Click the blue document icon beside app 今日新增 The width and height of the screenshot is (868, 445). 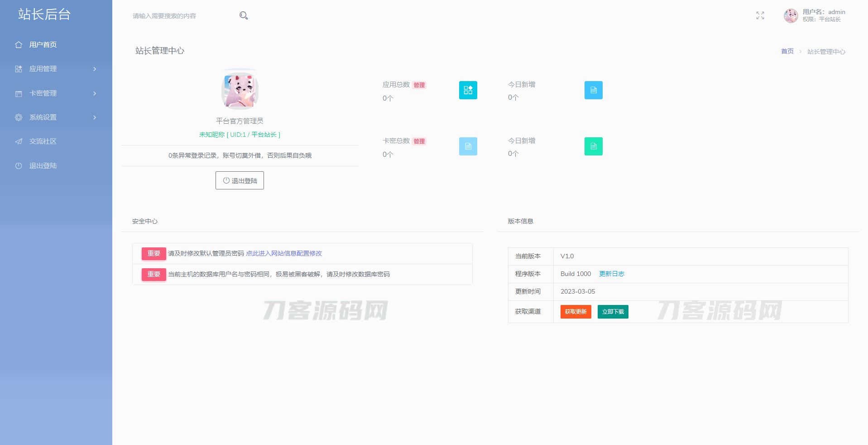click(x=593, y=90)
